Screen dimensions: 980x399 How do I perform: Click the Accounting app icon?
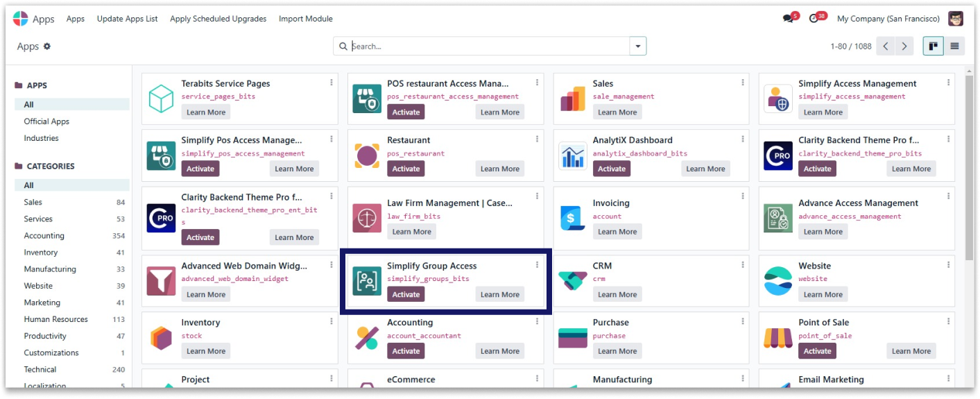(367, 338)
